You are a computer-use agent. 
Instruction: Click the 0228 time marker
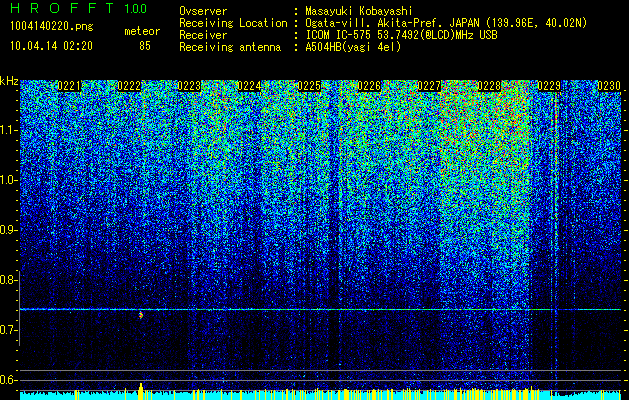pos(489,86)
